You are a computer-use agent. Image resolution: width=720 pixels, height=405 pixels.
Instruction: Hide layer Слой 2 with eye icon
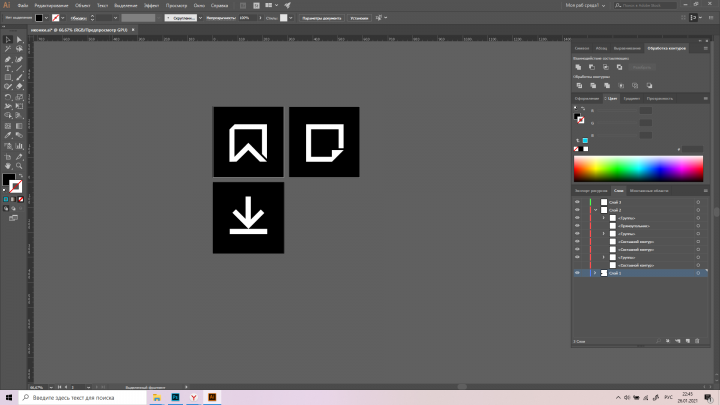tap(577, 210)
